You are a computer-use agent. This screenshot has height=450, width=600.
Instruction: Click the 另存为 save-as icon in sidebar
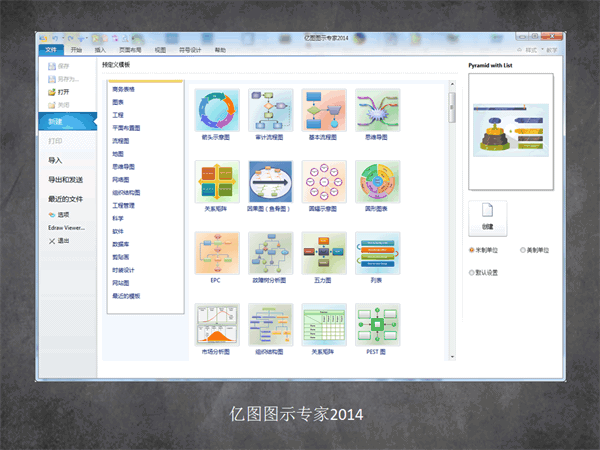52,79
